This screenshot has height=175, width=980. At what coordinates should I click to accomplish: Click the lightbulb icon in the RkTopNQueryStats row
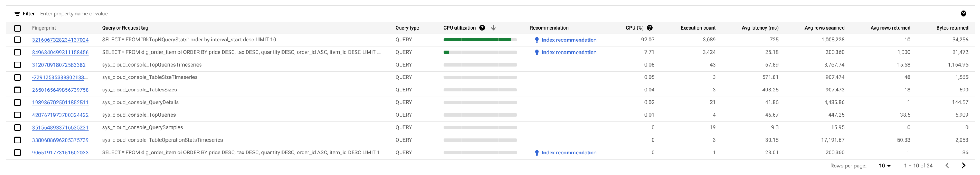click(537, 40)
